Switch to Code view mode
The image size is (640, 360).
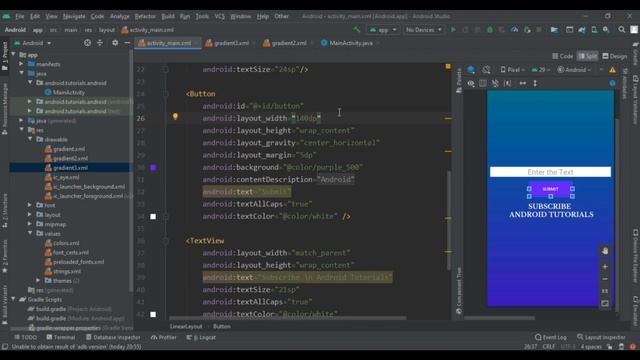[x=562, y=56]
